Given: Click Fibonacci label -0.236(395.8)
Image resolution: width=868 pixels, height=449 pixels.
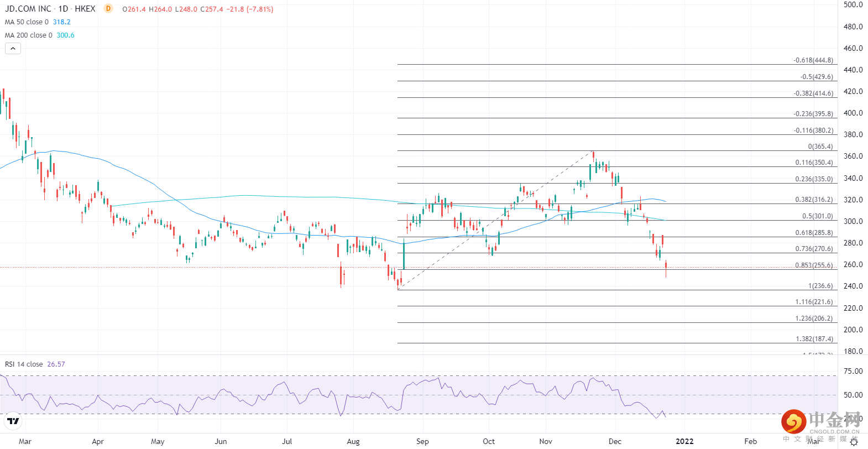Looking at the screenshot, I should coord(813,114).
